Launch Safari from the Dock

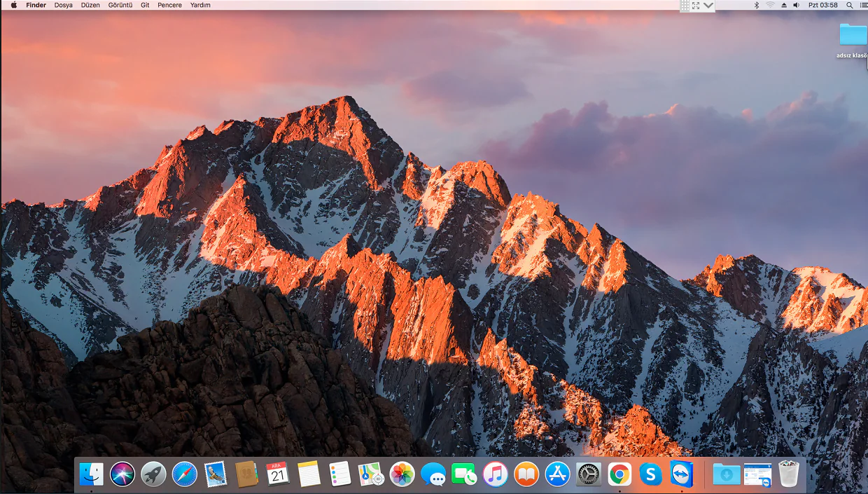point(185,474)
